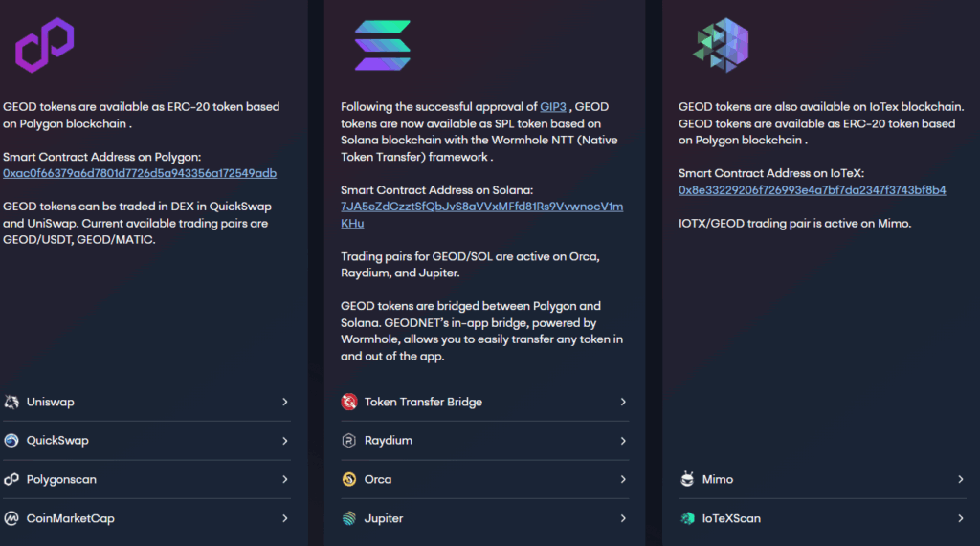The image size is (980, 546).
Task: Click the Orca icon
Action: point(349,479)
